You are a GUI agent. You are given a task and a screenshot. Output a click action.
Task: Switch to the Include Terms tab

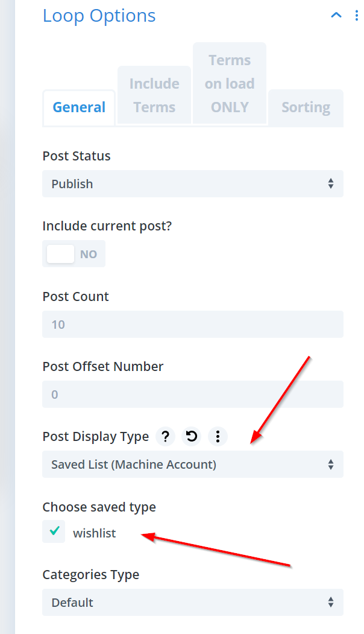click(x=154, y=96)
